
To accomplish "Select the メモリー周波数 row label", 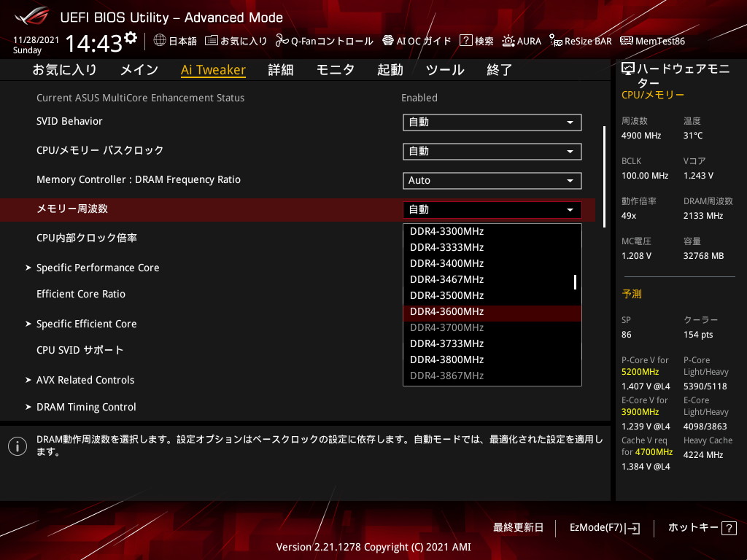I will click(x=72, y=209).
